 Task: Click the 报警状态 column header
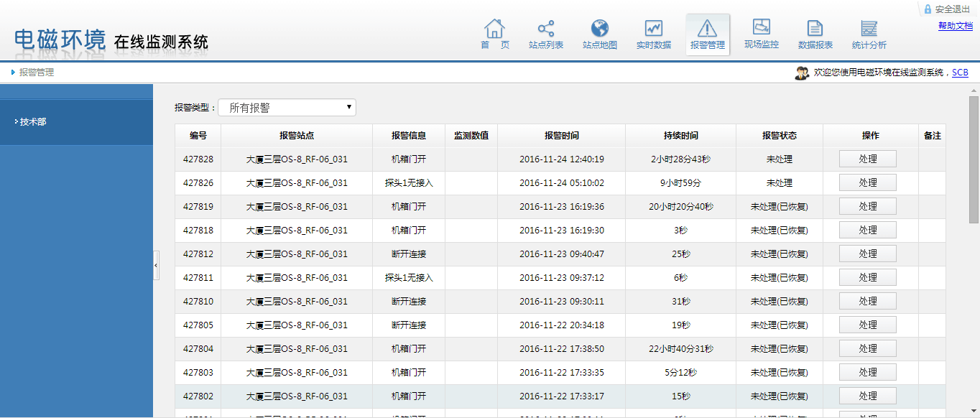pos(780,136)
